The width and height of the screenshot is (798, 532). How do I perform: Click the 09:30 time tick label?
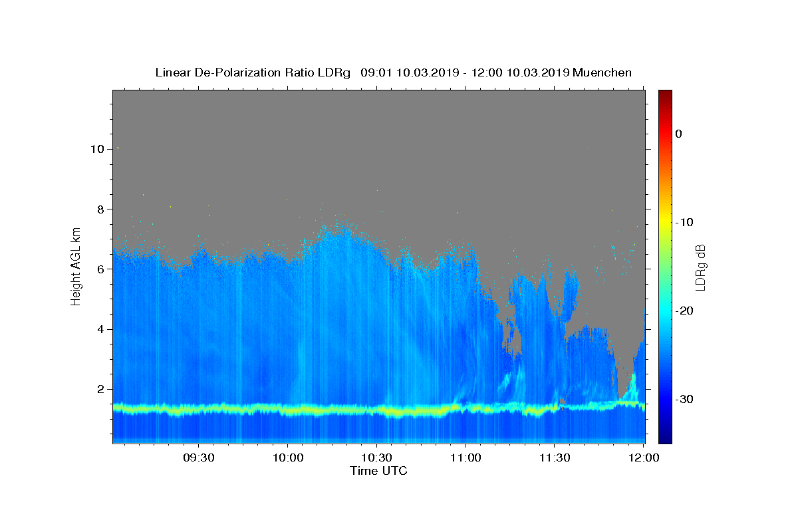(198, 458)
